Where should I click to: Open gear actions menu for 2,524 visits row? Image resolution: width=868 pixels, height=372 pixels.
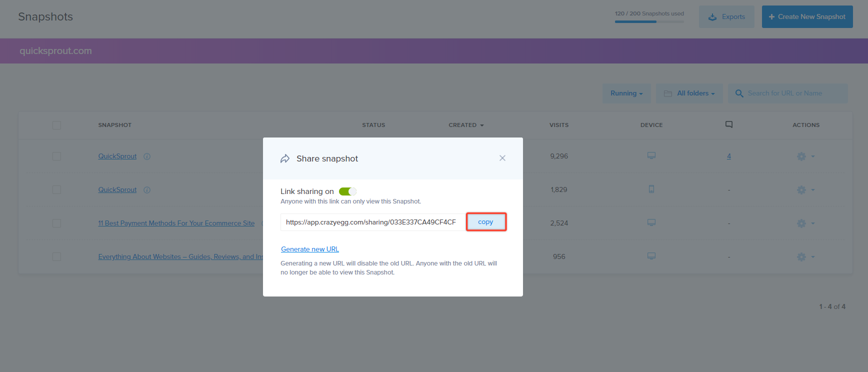pos(801,223)
